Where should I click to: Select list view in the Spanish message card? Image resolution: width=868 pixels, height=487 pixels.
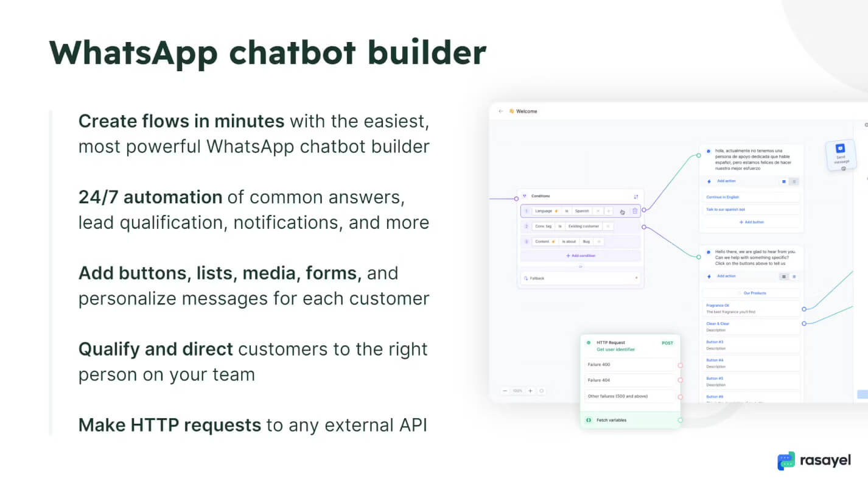(794, 181)
